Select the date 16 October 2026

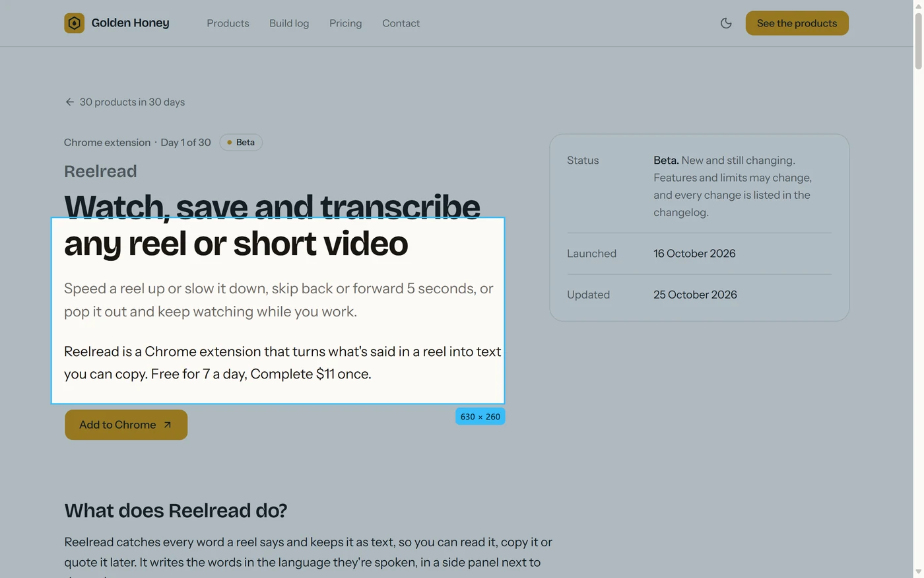tap(694, 254)
